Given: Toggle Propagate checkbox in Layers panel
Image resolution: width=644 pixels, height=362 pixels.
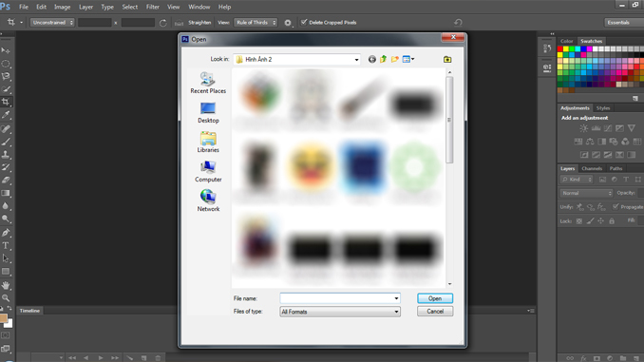Looking at the screenshot, I should pos(616,207).
